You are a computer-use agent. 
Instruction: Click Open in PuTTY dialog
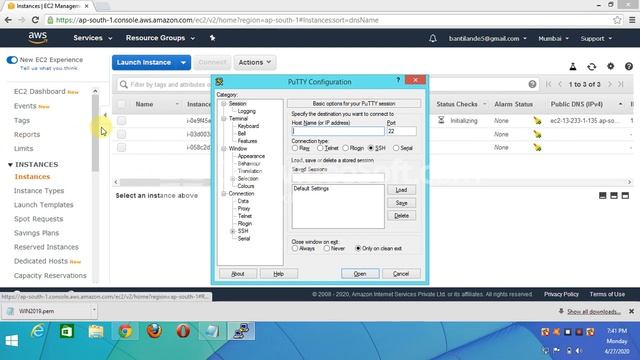click(360, 273)
